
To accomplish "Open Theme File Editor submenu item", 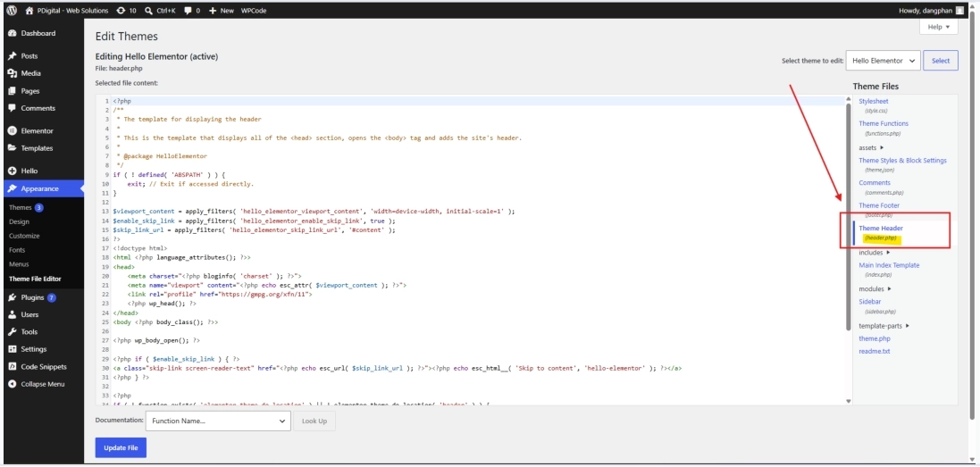I will point(35,279).
